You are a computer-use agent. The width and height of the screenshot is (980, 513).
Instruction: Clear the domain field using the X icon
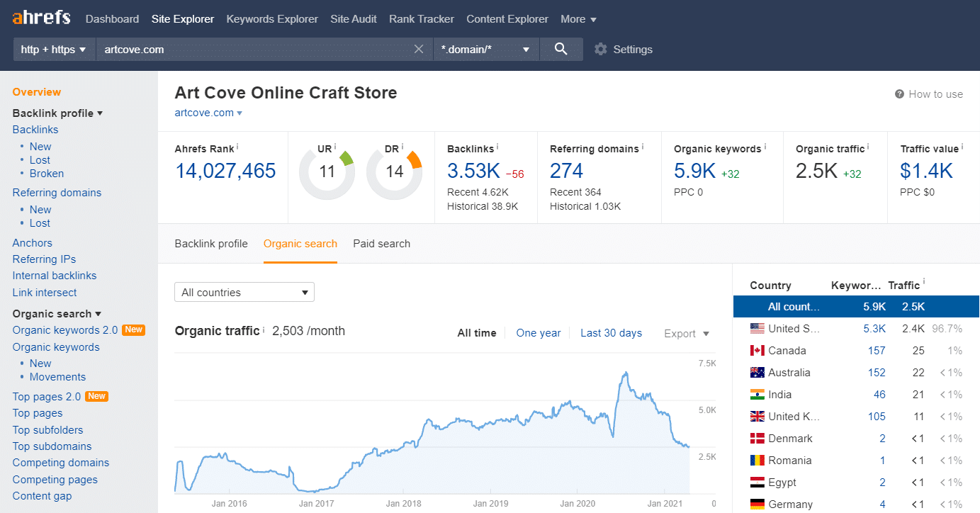(418, 49)
